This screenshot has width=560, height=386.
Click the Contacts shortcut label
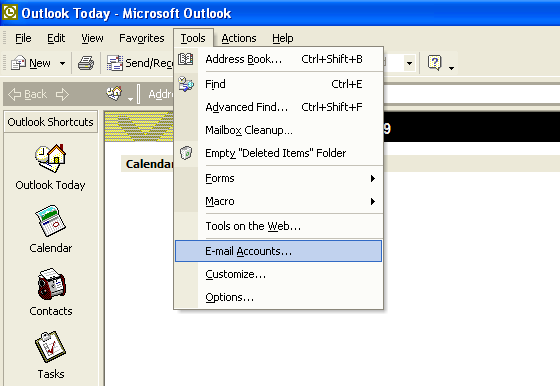(51, 311)
